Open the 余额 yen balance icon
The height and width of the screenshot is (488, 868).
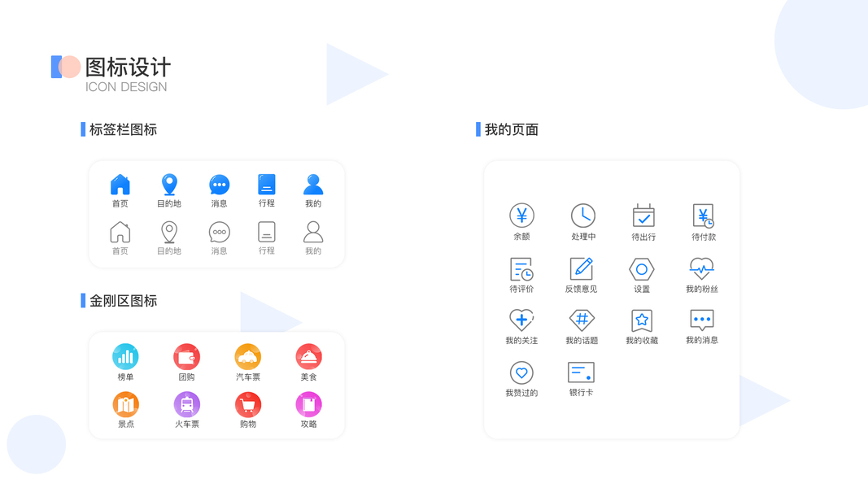coord(521,216)
